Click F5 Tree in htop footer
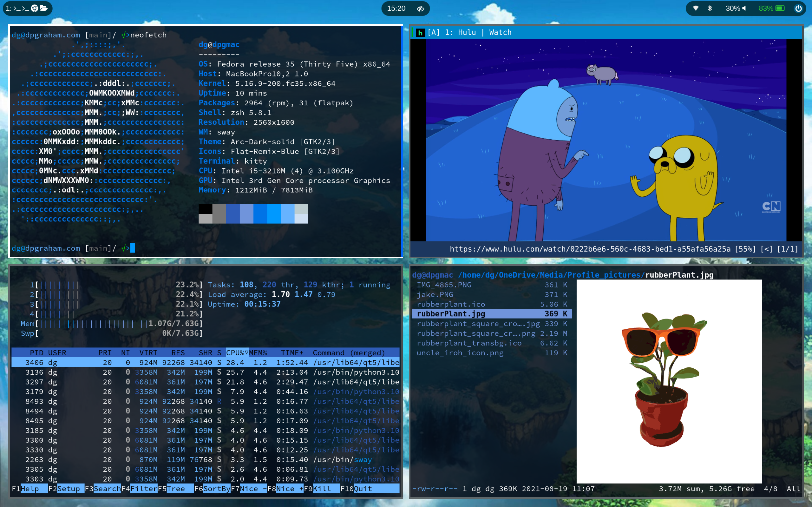The image size is (812, 507). (x=176, y=489)
